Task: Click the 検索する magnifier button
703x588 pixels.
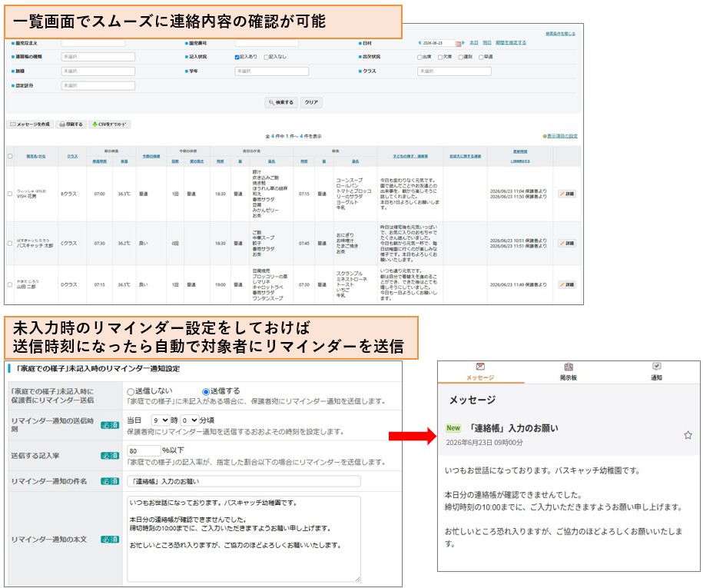Action: coord(281,102)
